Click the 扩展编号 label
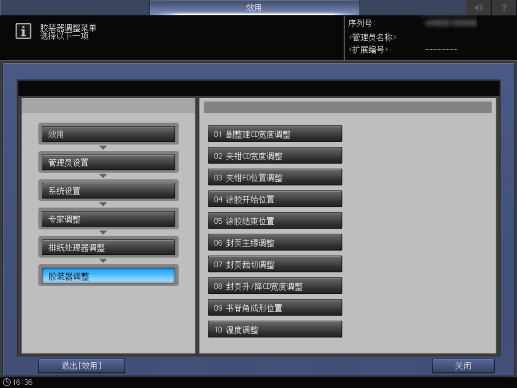Screen dimensions: 517x388 click(368, 50)
